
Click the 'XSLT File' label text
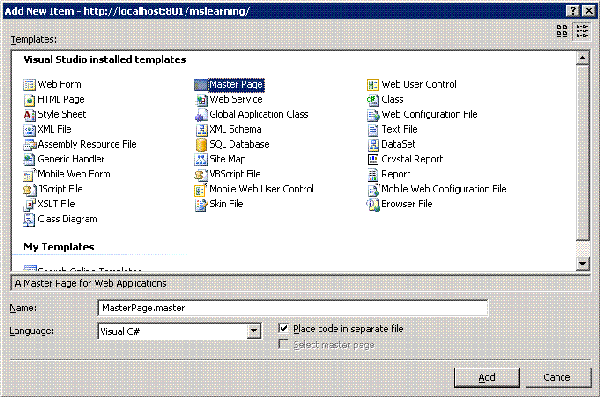(x=56, y=203)
